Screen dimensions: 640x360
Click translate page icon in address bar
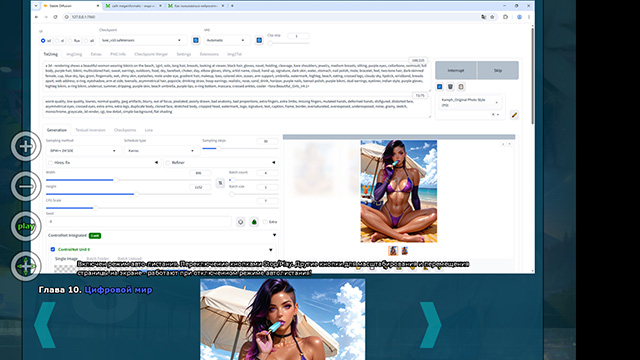(484, 17)
